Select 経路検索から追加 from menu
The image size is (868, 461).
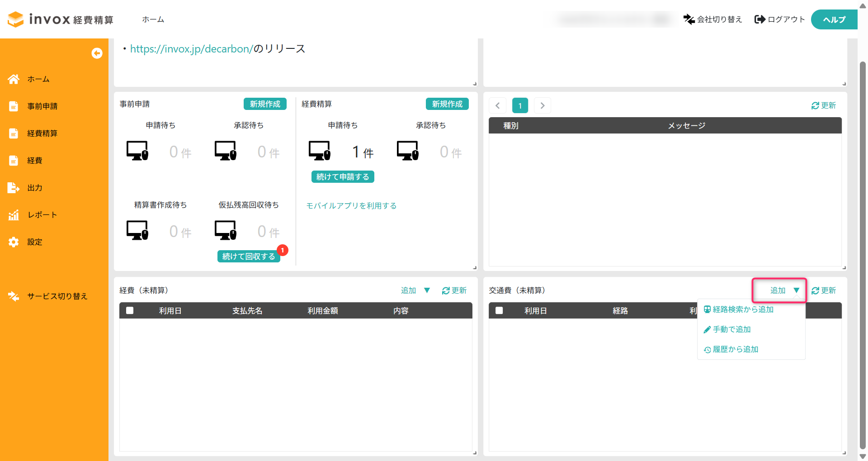[x=739, y=309]
